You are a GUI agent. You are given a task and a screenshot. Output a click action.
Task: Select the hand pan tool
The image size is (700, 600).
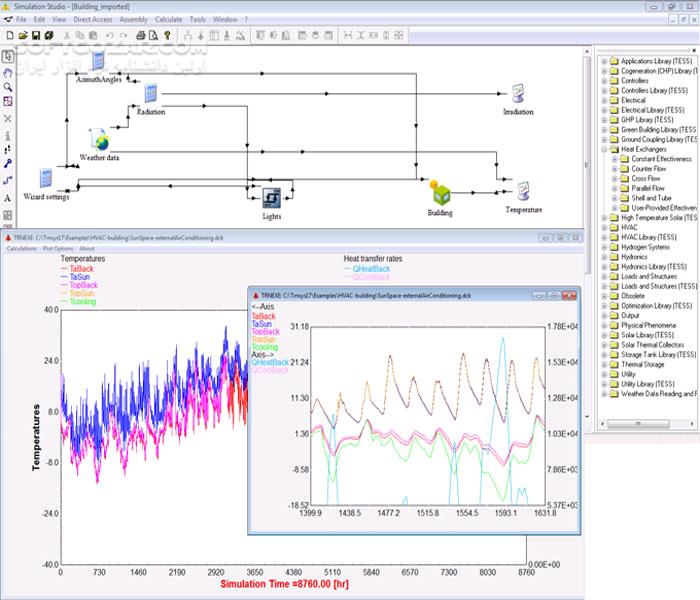tap(8, 72)
